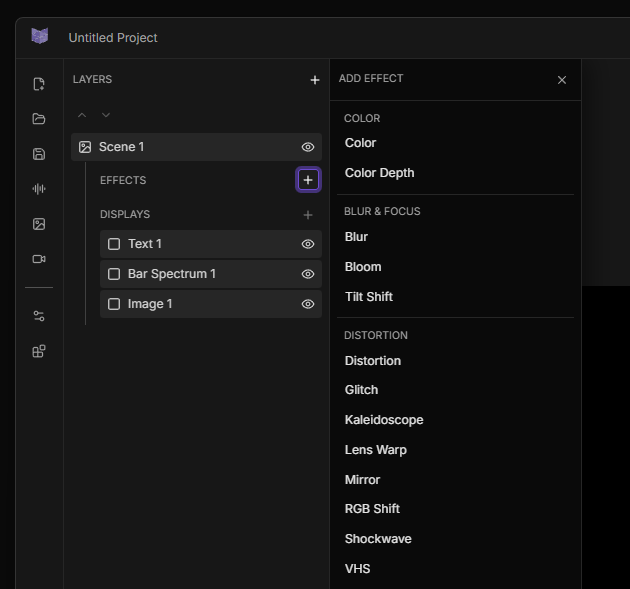Click the LAYERS panel heading
Image resolution: width=630 pixels, height=589 pixels.
point(92,79)
